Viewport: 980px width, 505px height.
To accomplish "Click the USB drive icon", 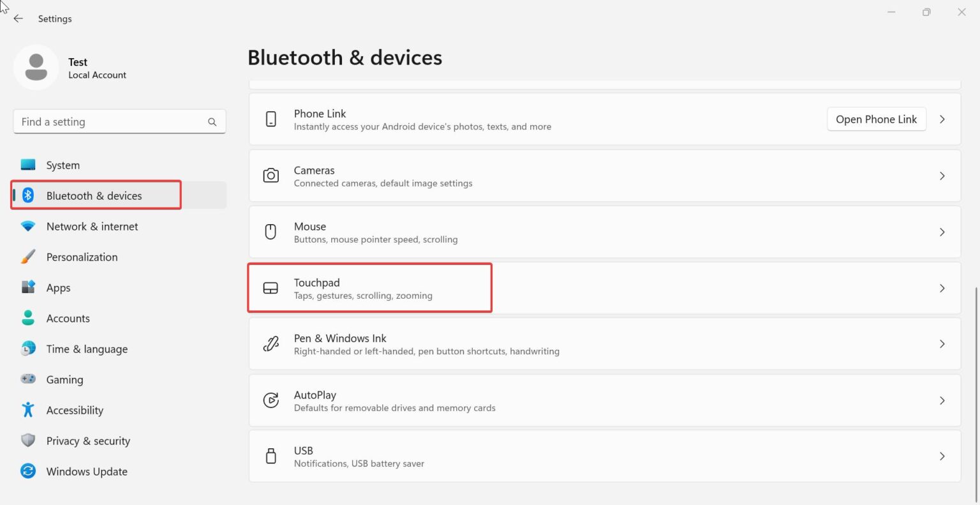I will [271, 456].
